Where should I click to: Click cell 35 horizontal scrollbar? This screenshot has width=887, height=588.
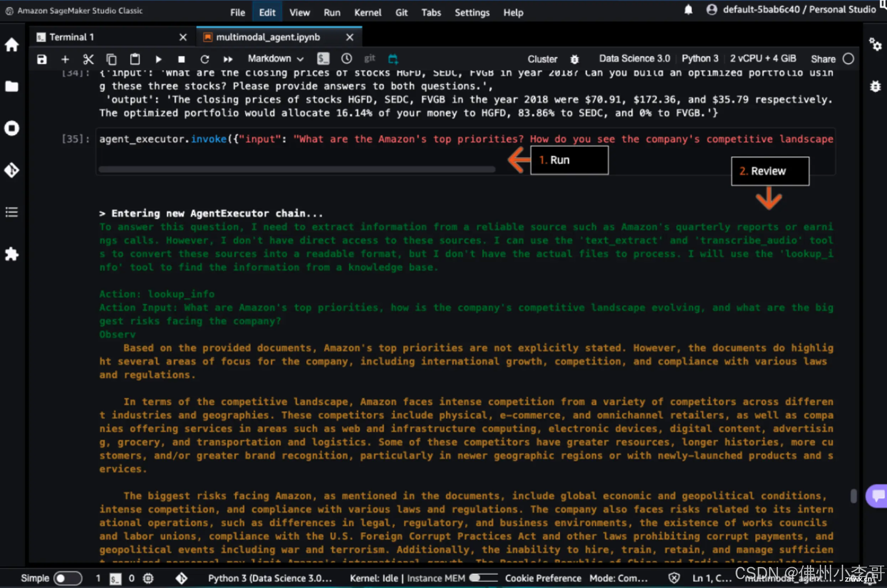pyautogui.click(x=296, y=169)
